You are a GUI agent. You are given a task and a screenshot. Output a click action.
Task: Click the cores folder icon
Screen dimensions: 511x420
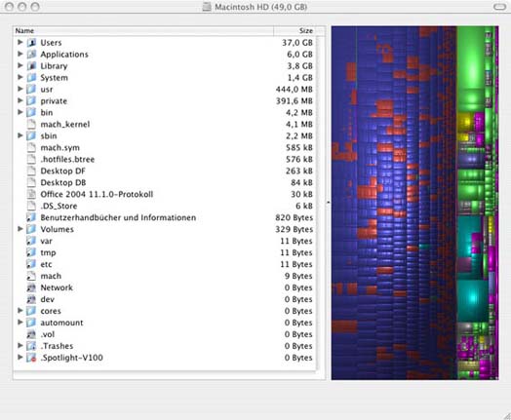click(x=31, y=311)
